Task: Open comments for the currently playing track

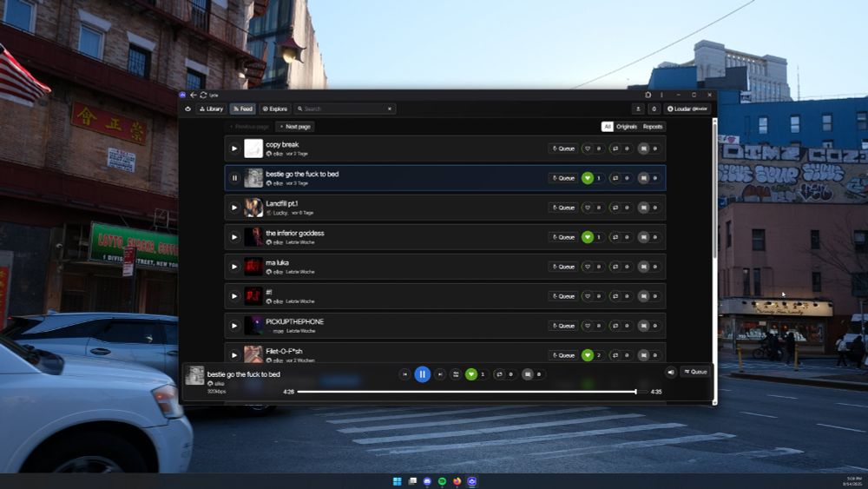Action: (x=528, y=374)
